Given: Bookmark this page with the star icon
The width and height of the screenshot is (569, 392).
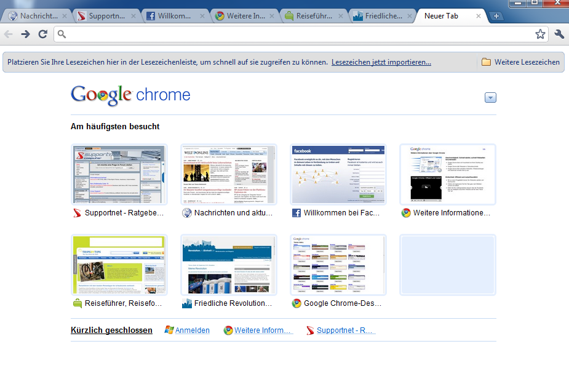Looking at the screenshot, I should click(540, 34).
